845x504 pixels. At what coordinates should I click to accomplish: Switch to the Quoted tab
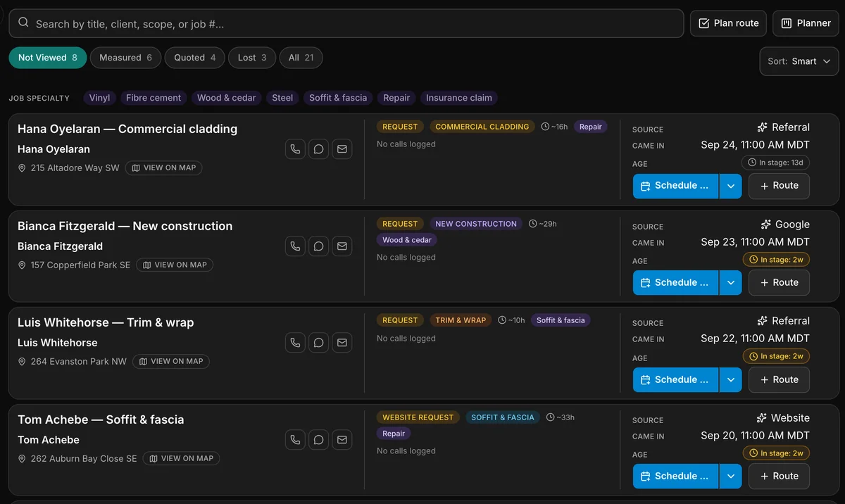click(x=195, y=58)
